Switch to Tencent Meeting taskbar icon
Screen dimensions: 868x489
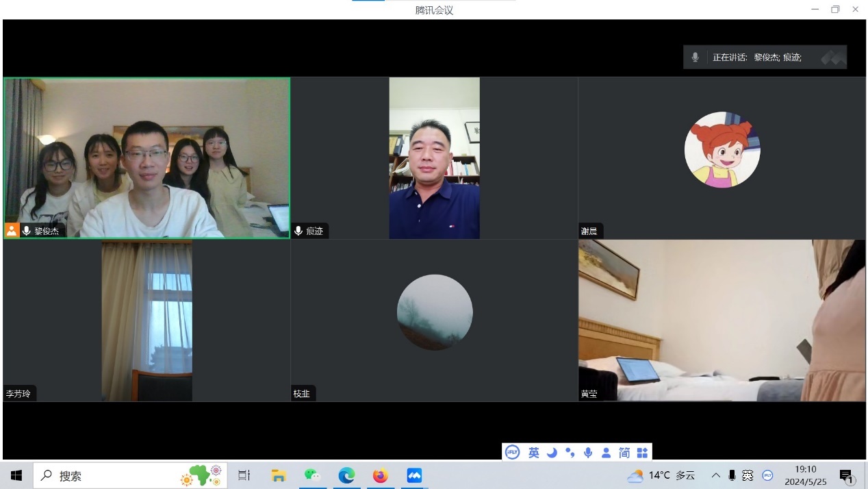(414, 475)
